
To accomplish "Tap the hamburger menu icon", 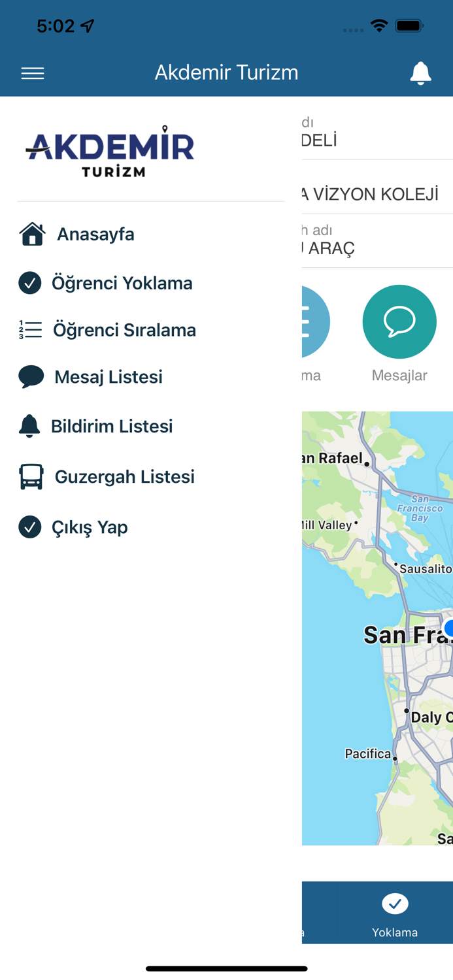I will coord(33,73).
